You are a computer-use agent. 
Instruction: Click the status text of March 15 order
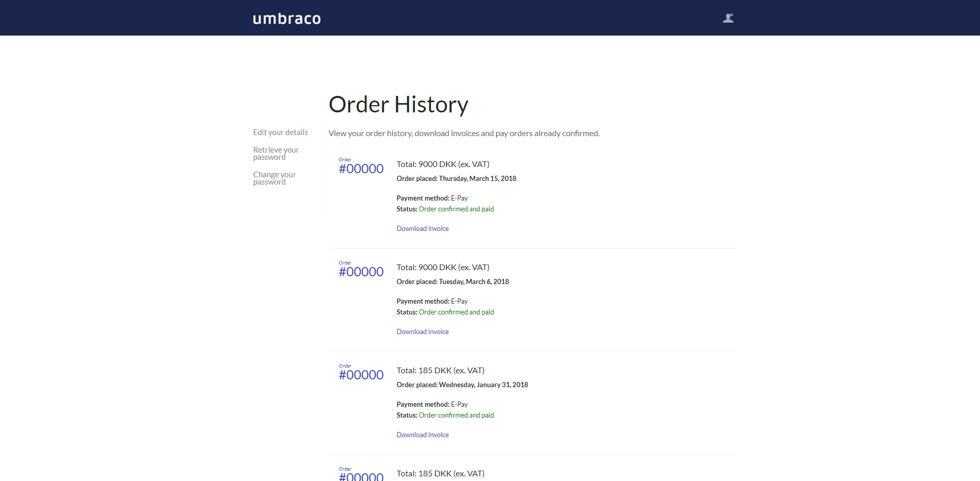click(x=456, y=209)
